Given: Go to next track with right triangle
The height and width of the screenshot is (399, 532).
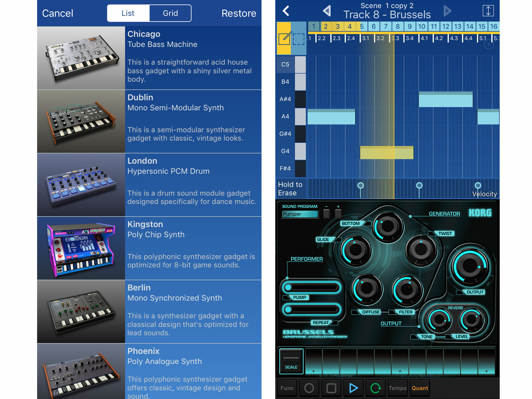Looking at the screenshot, I should [447, 11].
